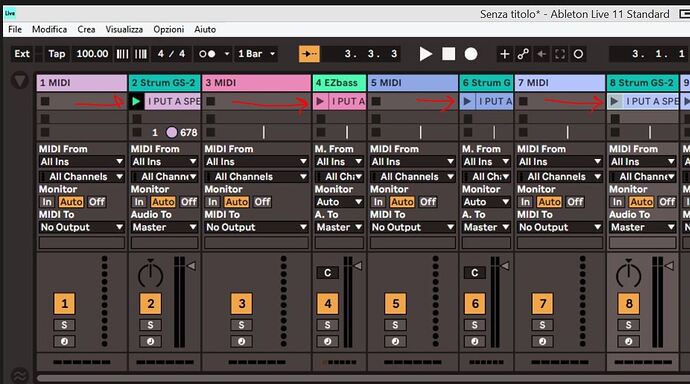Click the Tap tempo button
The width and height of the screenshot is (690, 384).
click(57, 54)
